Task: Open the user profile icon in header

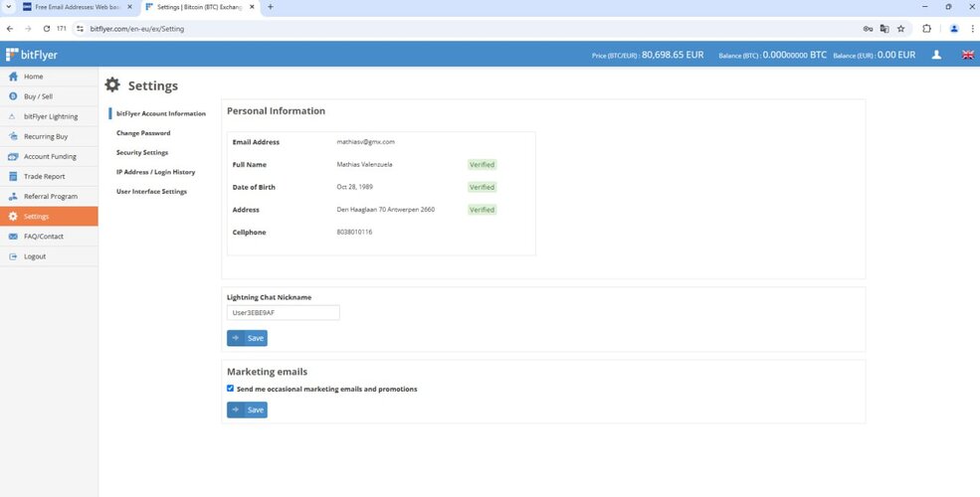Action: click(936, 55)
